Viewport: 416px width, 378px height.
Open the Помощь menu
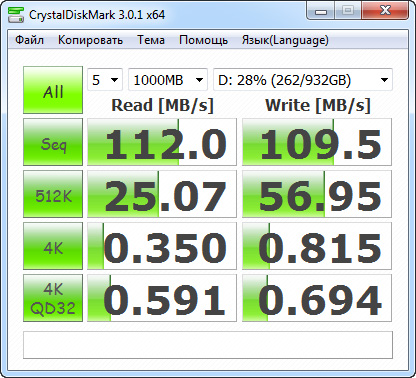pyautogui.click(x=203, y=40)
